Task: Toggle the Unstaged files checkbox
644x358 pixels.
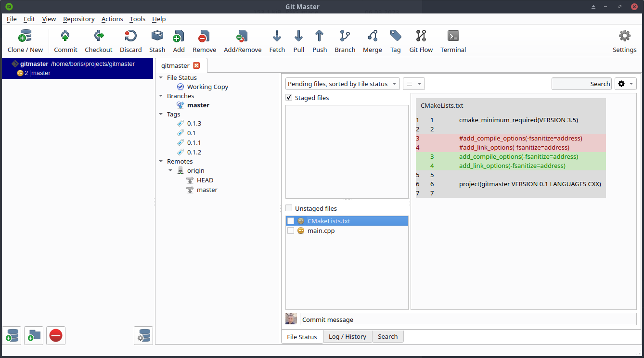Action: 289,208
